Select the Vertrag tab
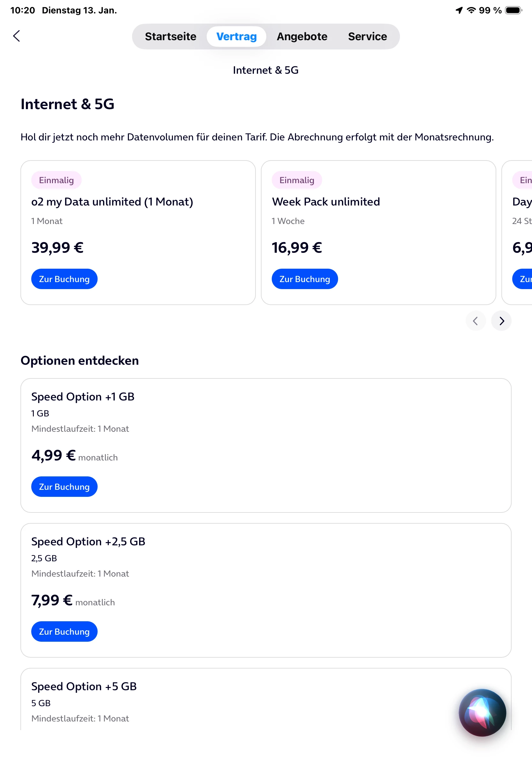532x762 pixels. 236,36
